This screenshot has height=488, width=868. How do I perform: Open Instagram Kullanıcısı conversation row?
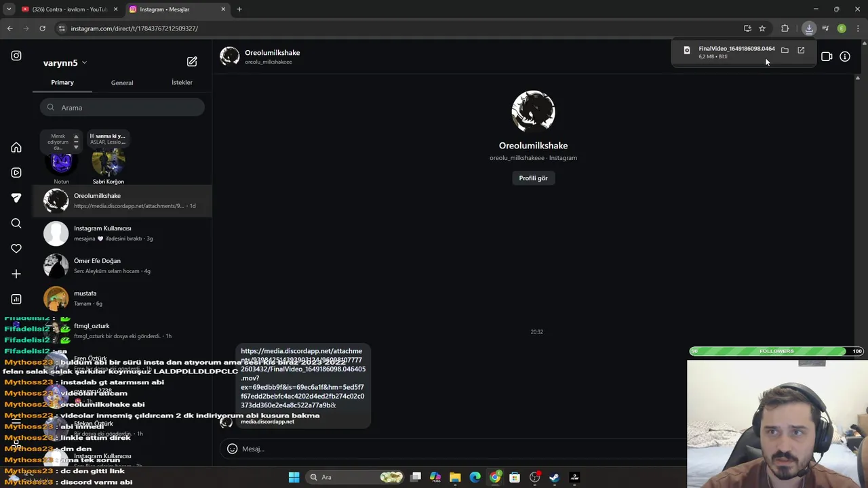point(122,233)
